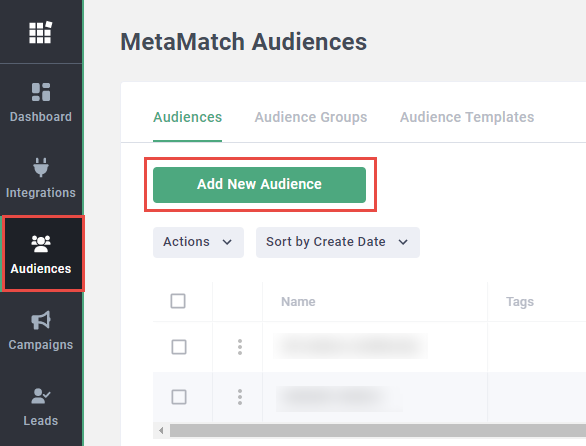Click the horizontal scrollbar left arrow
Screen dimensions: 586x446
click(161, 431)
